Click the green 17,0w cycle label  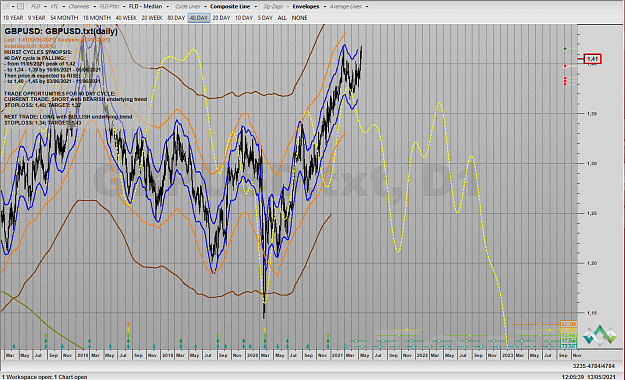point(568,341)
